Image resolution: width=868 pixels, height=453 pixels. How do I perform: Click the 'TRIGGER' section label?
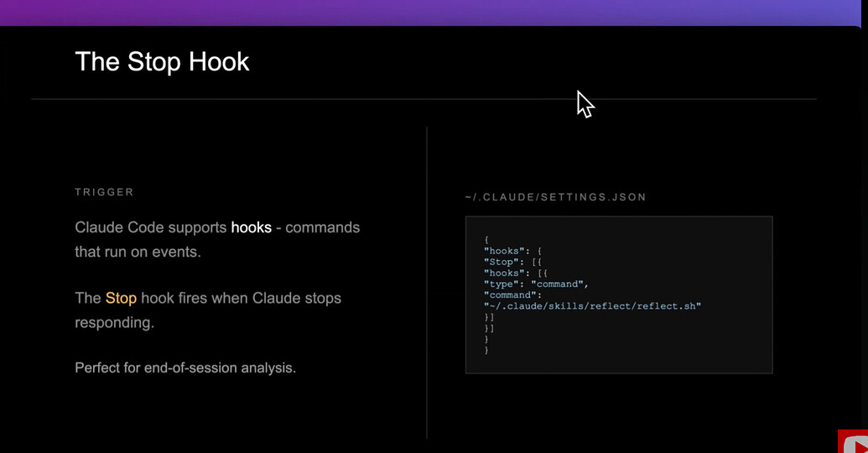tap(105, 192)
